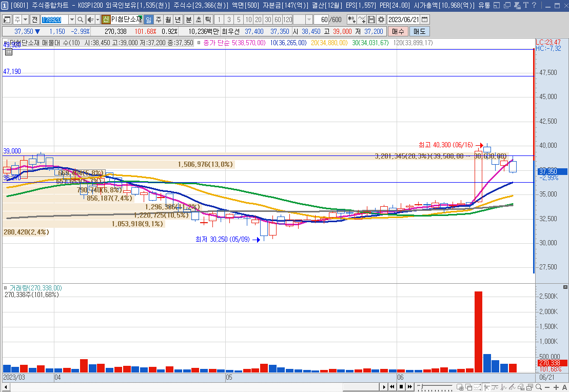
Task: Select the 120 interval tab
Action: point(287,19)
